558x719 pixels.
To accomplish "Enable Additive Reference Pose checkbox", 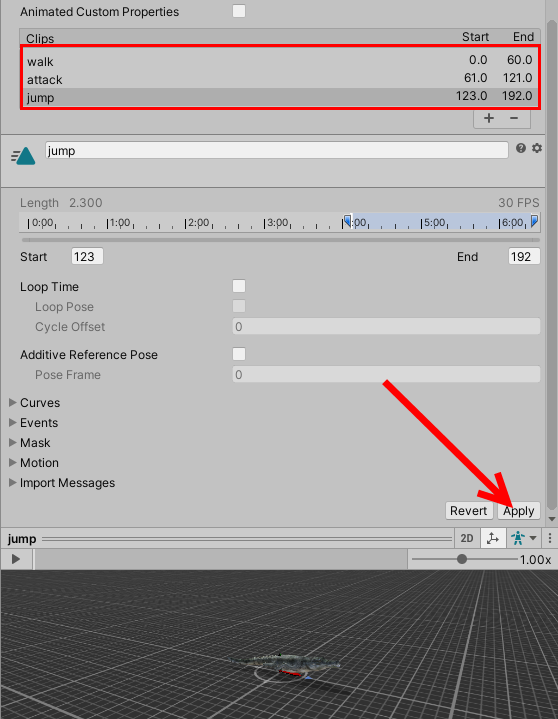I will 239,354.
